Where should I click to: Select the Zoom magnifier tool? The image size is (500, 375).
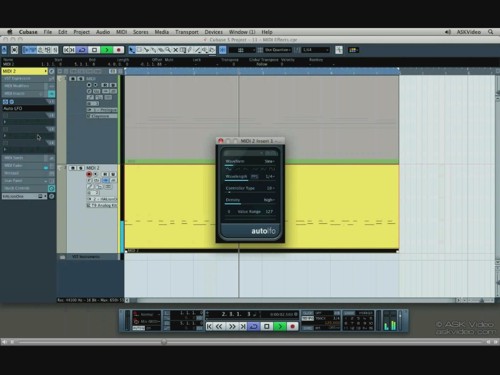168,50
